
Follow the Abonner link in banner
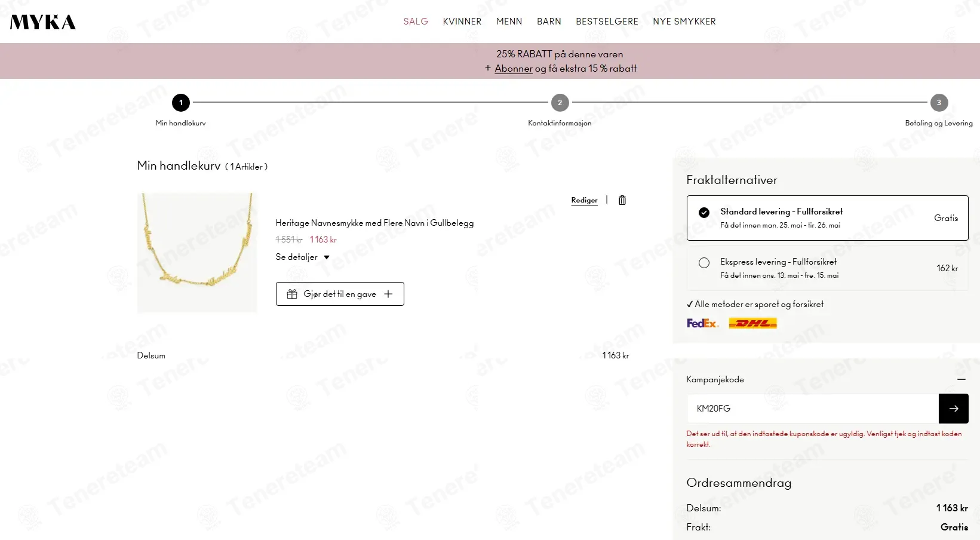[x=514, y=69]
